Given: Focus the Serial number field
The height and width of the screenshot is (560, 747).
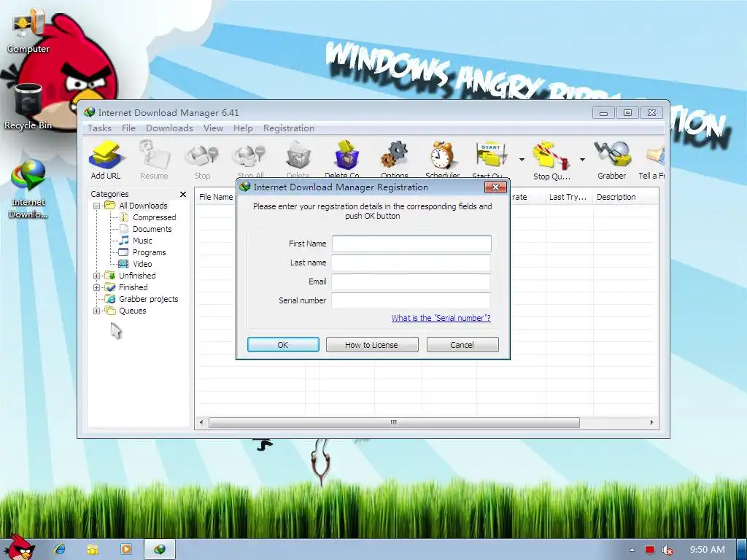Looking at the screenshot, I should coord(411,301).
